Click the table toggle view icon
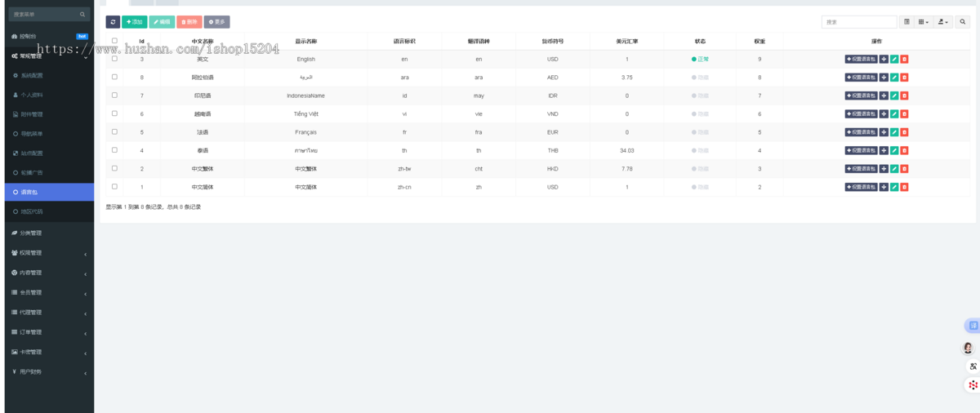The height and width of the screenshot is (413, 980). [x=906, y=22]
